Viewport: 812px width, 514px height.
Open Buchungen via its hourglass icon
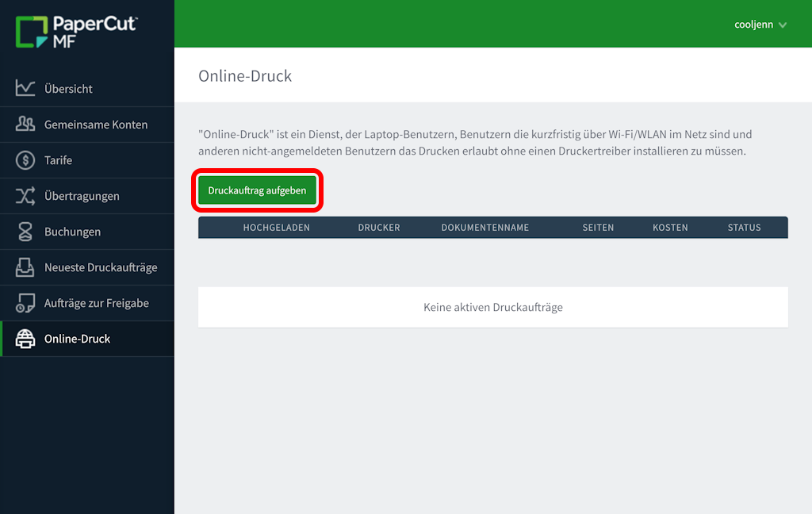25,232
